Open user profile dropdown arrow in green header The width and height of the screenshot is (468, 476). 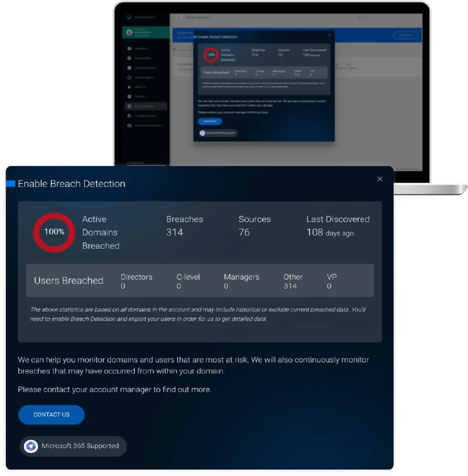pyautogui.click(x=163, y=32)
